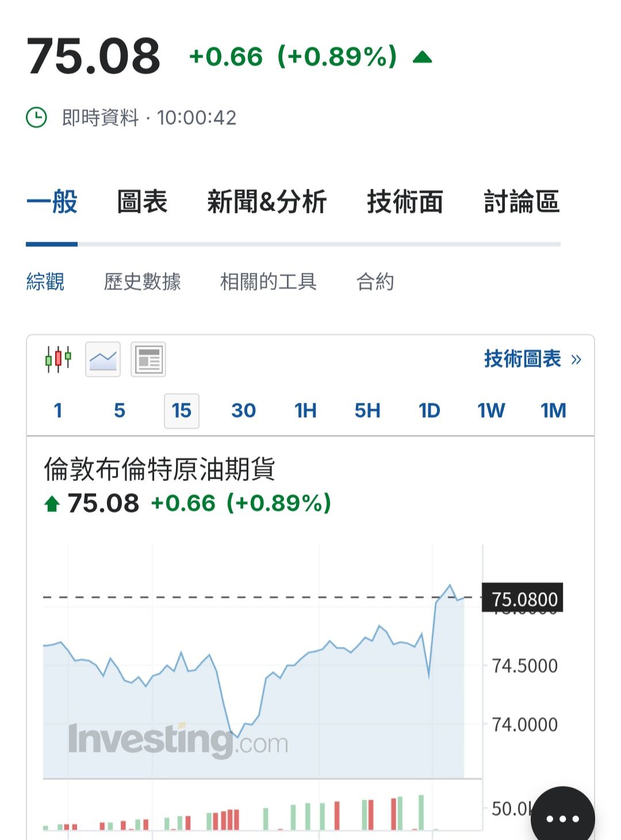The image size is (621, 840).
Task: Select the 5 minute interval
Action: (120, 411)
